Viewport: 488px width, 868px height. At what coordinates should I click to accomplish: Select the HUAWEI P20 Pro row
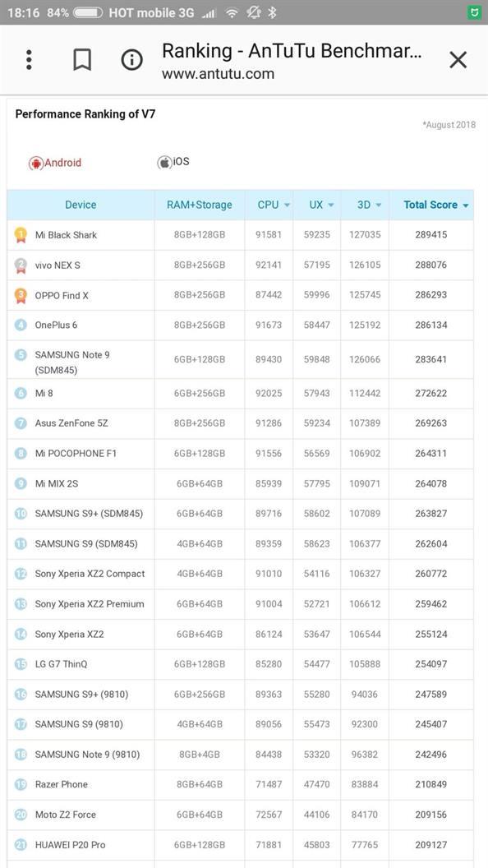point(240,845)
